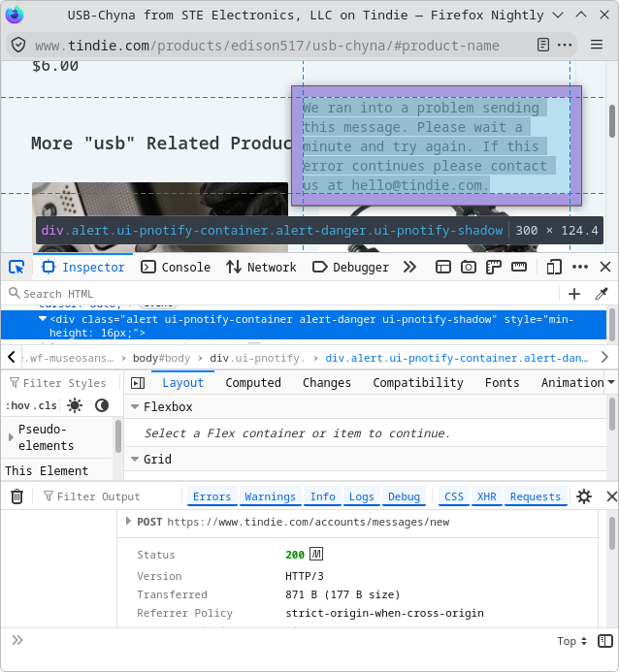Image resolution: width=619 pixels, height=672 pixels.
Task: Focus the Search HTML field
Action: point(278,294)
